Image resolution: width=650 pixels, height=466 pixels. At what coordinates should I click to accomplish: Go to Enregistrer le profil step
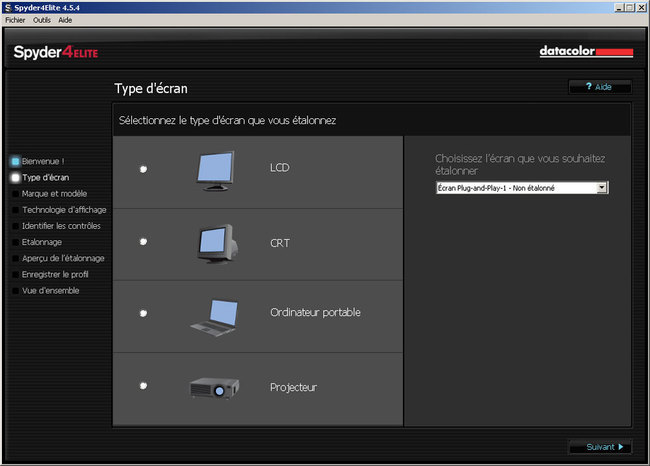click(50, 274)
